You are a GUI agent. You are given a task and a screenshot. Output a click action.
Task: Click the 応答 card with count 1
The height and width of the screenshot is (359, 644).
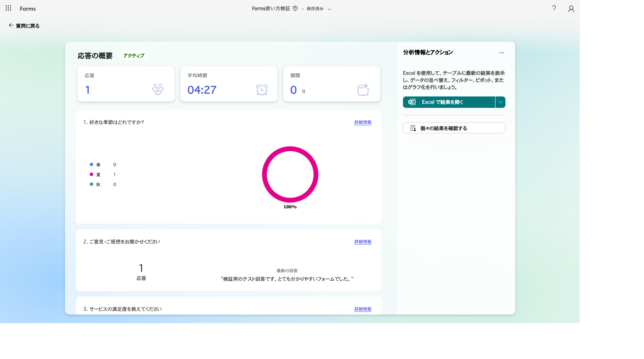pyautogui.click(x=126, y=84)
